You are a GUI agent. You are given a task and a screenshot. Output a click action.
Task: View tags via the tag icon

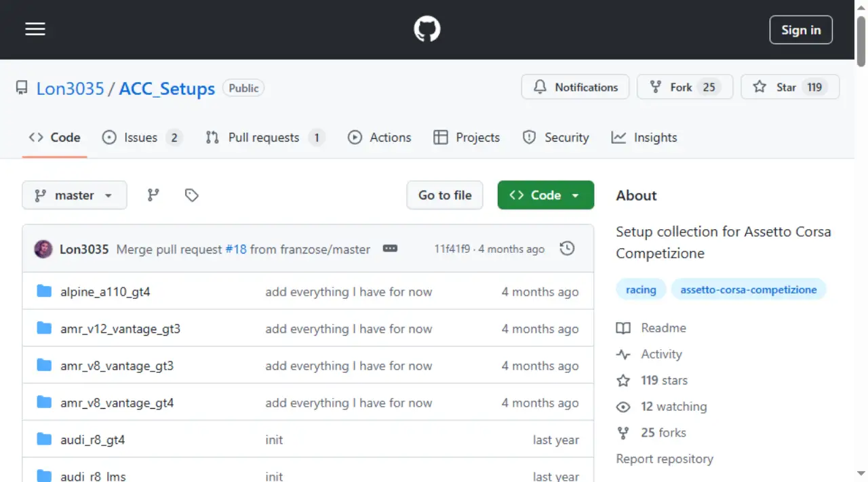tap(192, 195)
